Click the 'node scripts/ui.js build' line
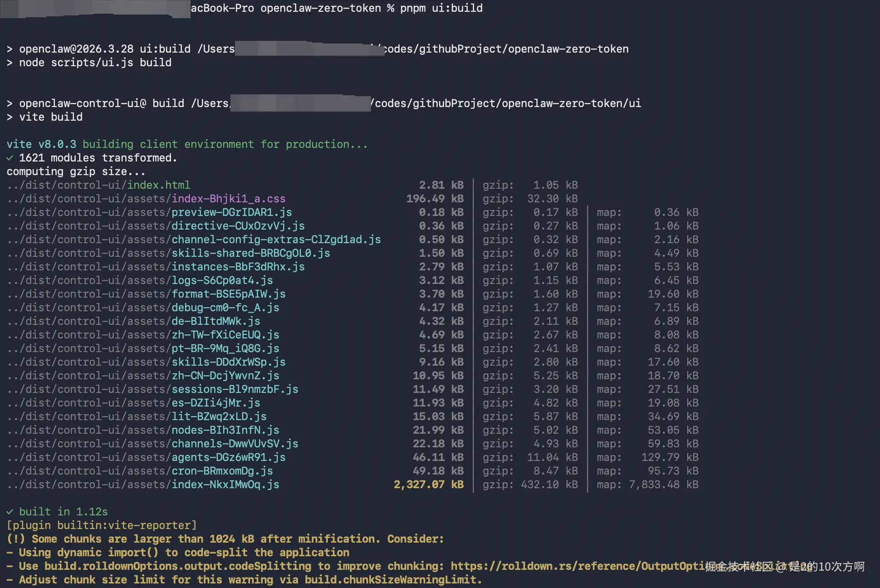880x588 pixels. click(89, 63)
